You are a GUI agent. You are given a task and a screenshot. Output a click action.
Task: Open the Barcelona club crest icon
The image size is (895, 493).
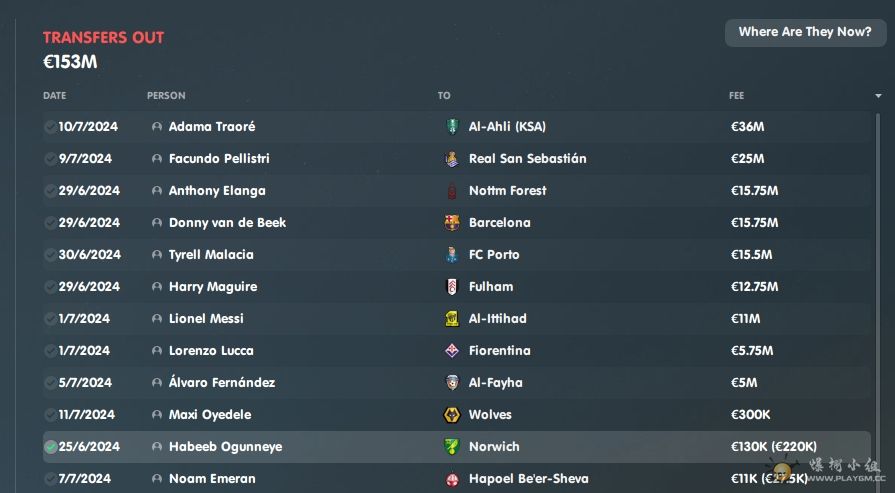pyautogui.click(x=452, y=223)
